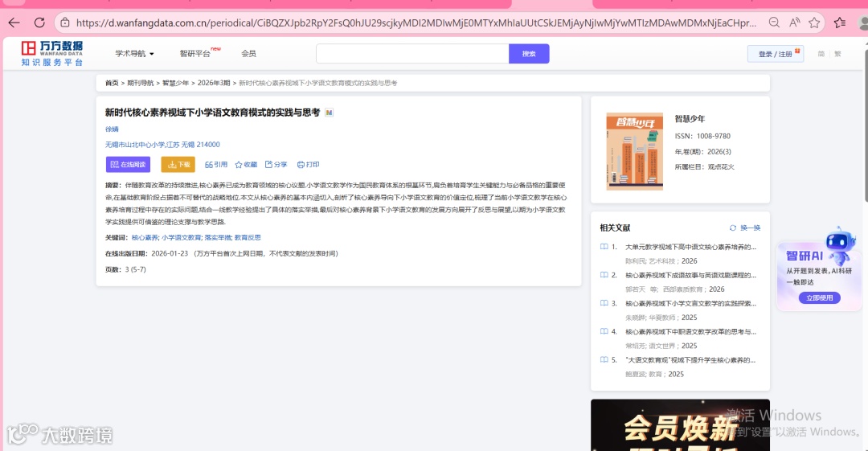This screenshot has width=868, height=451.
Task: Open related article "大语文教育观"视域下
Action: point(690,359)
